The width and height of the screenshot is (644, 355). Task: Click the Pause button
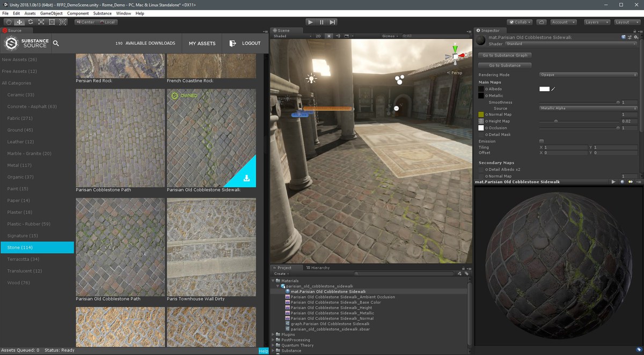[x=321, y=22]
